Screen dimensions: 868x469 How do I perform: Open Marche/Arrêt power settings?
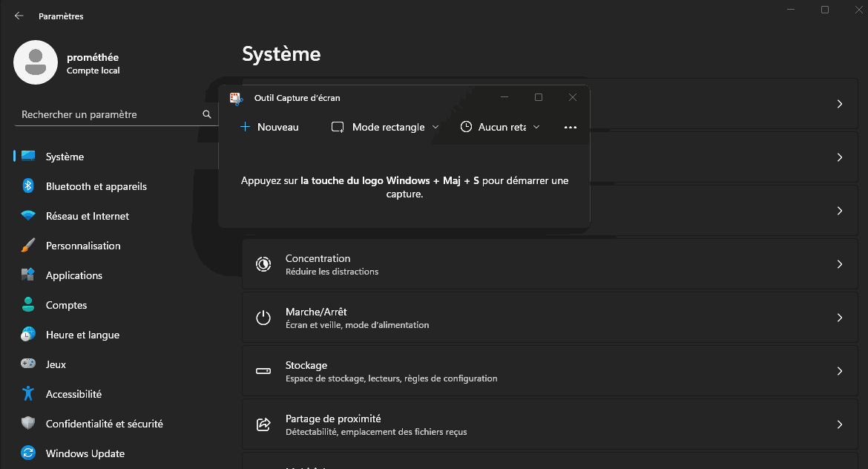click(x=839, y=318)
